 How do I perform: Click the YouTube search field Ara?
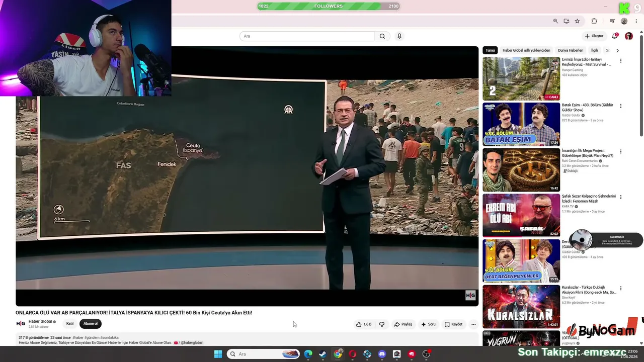(x=307, y=36)
